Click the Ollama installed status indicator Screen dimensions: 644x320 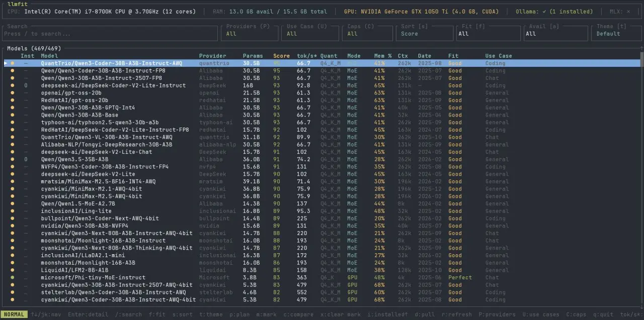coord(554,11)
